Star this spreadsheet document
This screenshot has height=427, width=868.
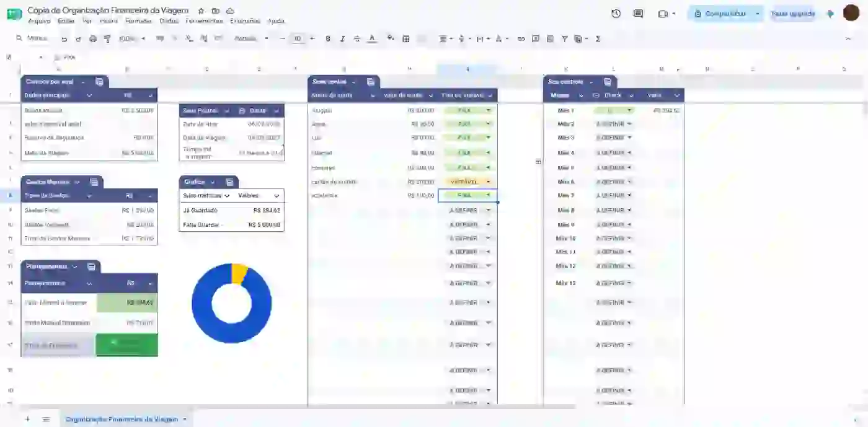pyautogui.click(x=201, y=11)
